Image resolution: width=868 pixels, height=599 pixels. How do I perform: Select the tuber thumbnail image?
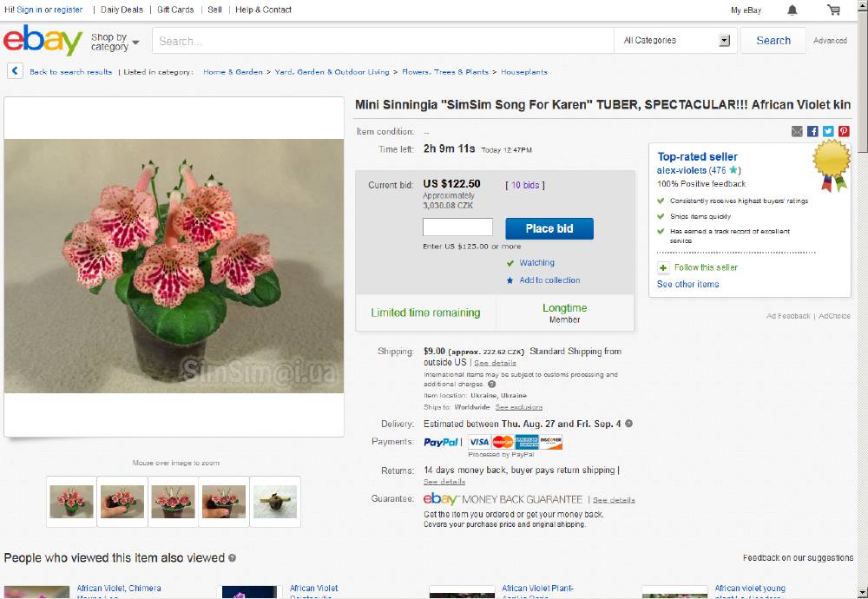[275, 502]
